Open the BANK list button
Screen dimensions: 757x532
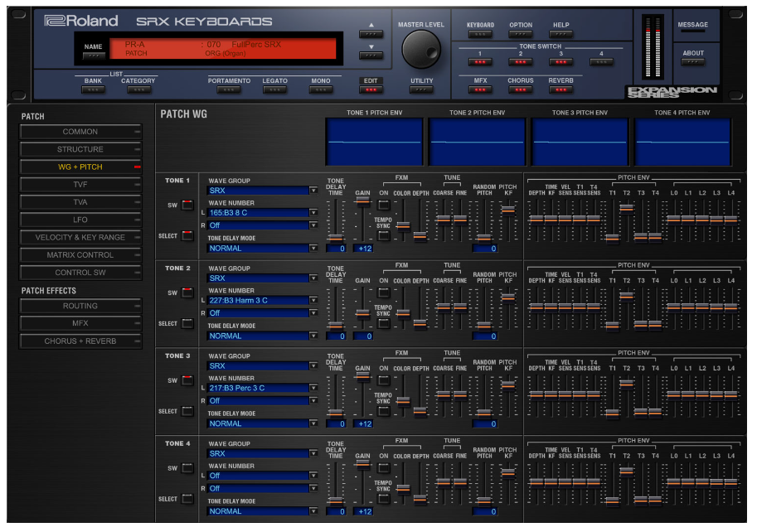[93, 89]
